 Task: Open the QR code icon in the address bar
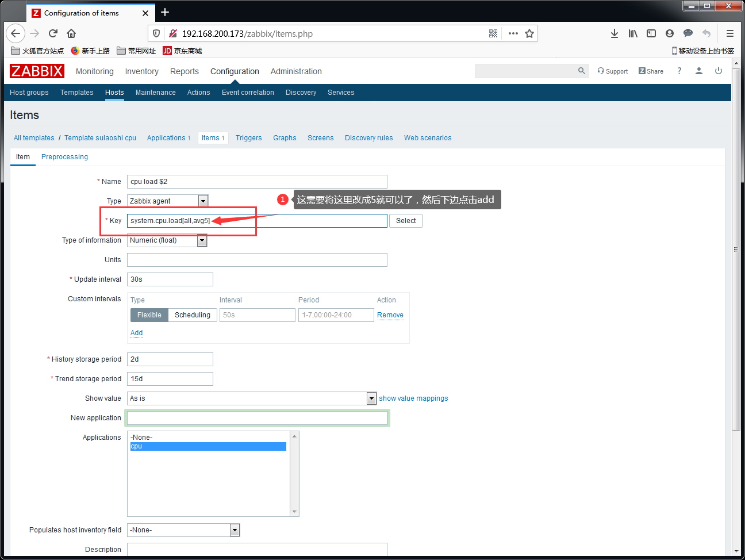coord(493,33)
